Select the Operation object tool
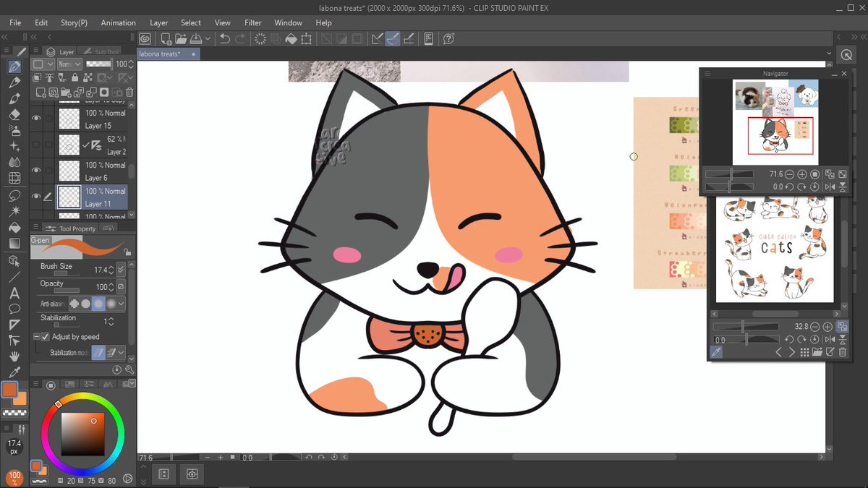The width and height of the screenshot is (868, 488). (x=14, y=260)
